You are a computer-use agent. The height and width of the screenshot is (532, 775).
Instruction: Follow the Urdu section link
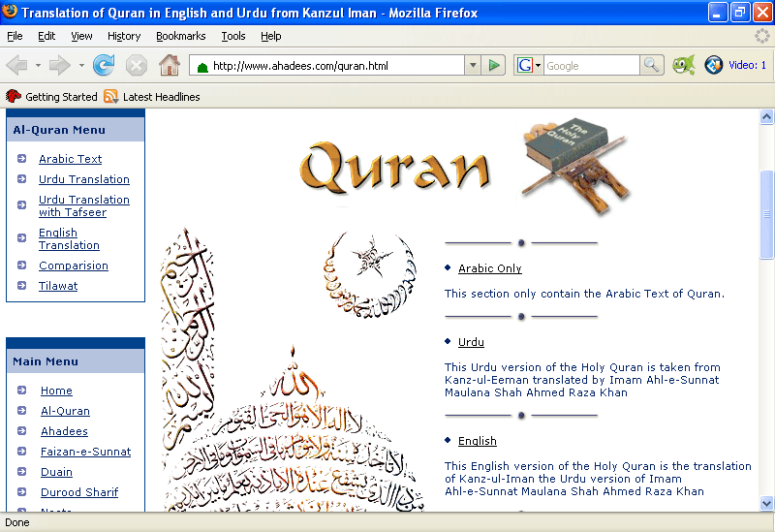click(x=471, y=342)
